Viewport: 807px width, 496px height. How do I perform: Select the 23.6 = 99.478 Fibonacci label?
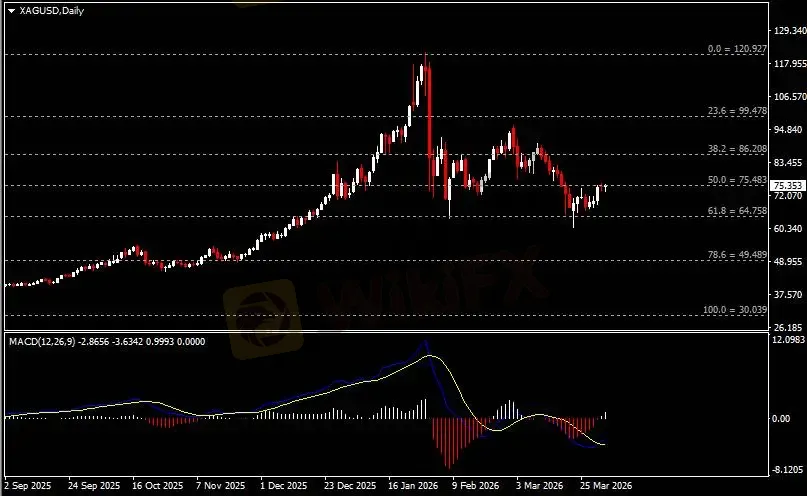tap(737, 111)
